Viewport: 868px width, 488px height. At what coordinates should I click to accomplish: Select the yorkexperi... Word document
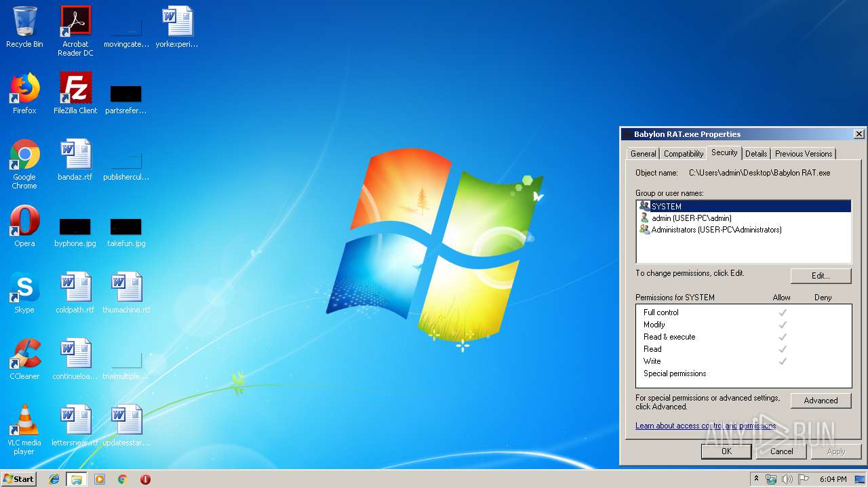[177, 27]
